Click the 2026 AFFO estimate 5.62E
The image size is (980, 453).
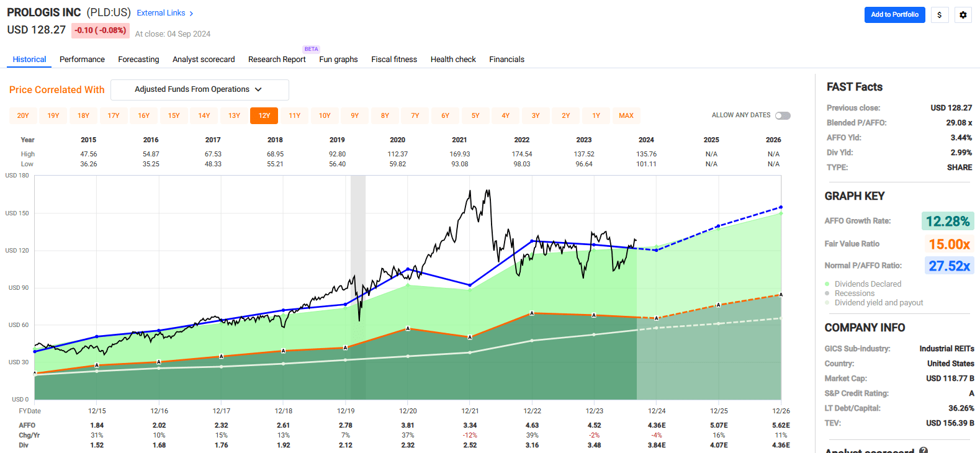coord(781,426)
